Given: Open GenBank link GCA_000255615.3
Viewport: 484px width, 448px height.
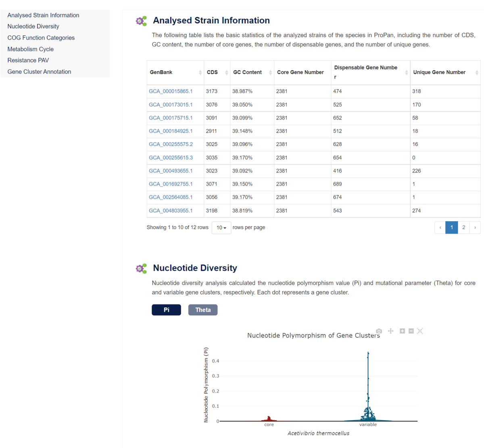Looking at the screenshot, I should (171, 157).
